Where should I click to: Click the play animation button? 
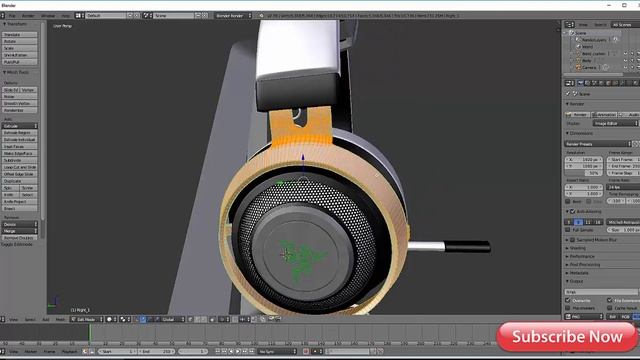[x=238, y=351]
